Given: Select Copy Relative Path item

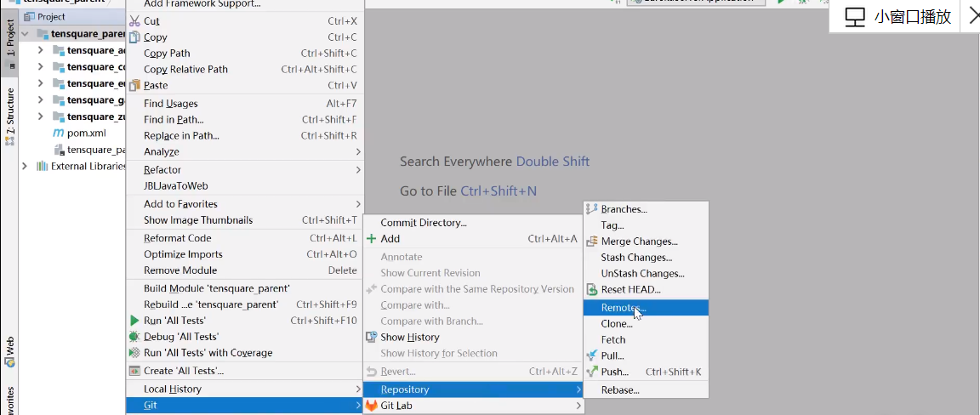Looking at the screenshot, I should 244,70.
